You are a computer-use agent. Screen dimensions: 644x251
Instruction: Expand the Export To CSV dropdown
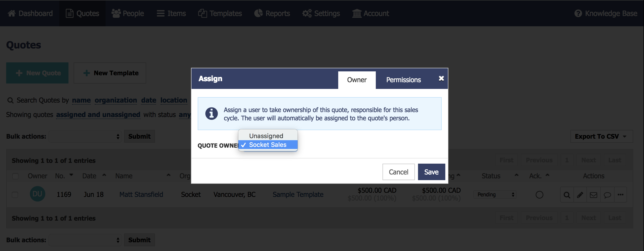(602, 136)
